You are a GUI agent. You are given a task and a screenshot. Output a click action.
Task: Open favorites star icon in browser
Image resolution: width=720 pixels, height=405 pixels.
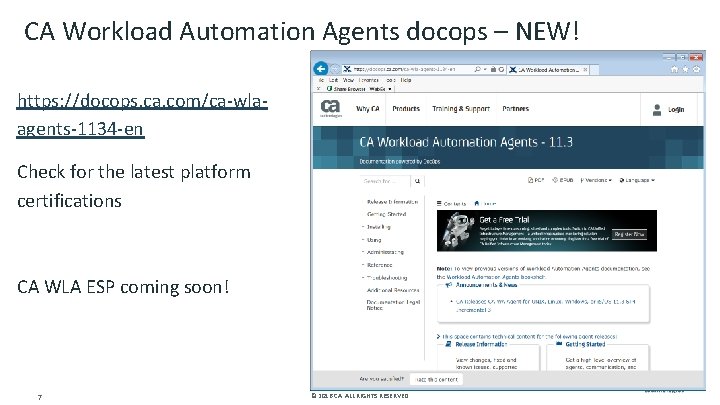[686, 69]
